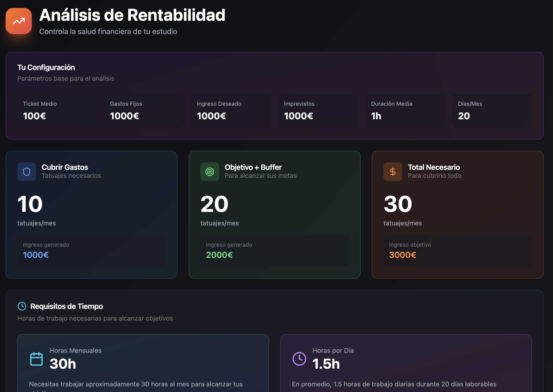Click the orange trending chart app icon
Screen dimensions: 553x392
(19, 21)
